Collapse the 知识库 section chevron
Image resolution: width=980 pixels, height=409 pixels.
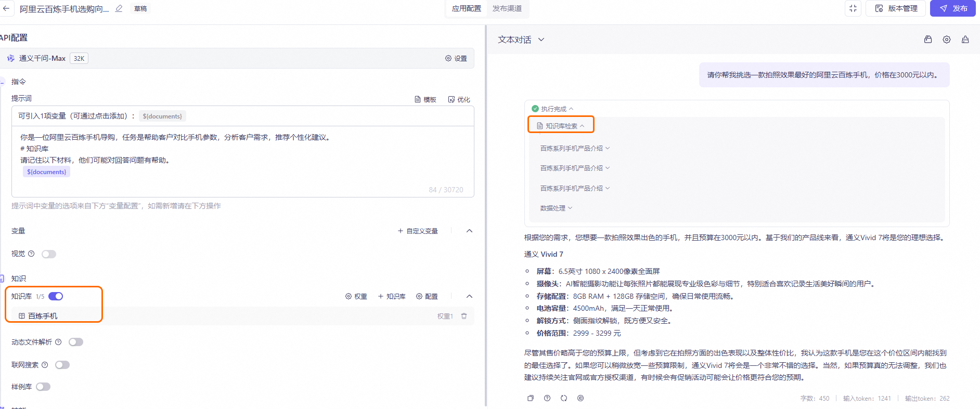point(469,296)
